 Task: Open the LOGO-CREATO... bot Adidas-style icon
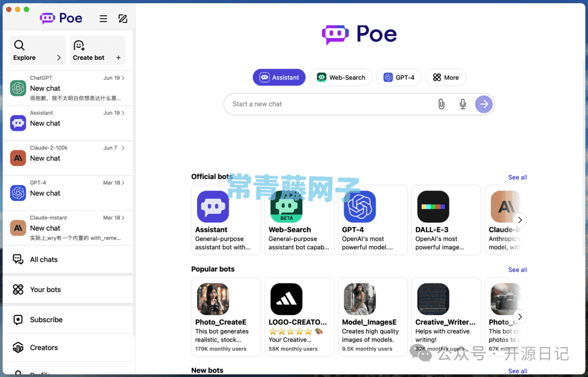[286, 299]
